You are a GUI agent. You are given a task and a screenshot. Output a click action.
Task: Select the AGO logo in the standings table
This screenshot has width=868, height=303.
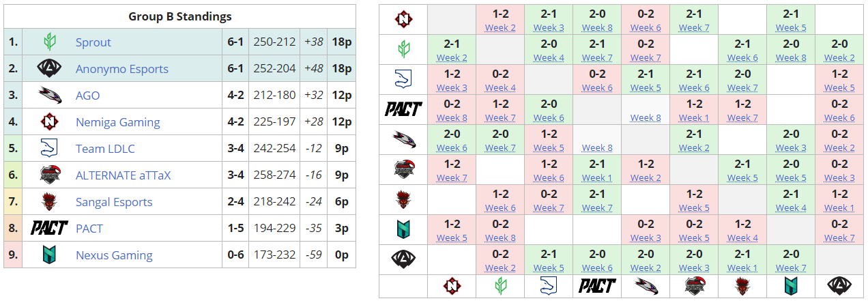coord(50,96)
